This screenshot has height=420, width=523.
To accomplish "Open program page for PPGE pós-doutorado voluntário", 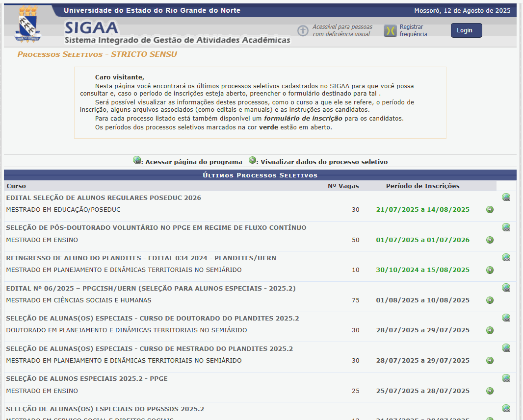I will (x=506, y=227).
